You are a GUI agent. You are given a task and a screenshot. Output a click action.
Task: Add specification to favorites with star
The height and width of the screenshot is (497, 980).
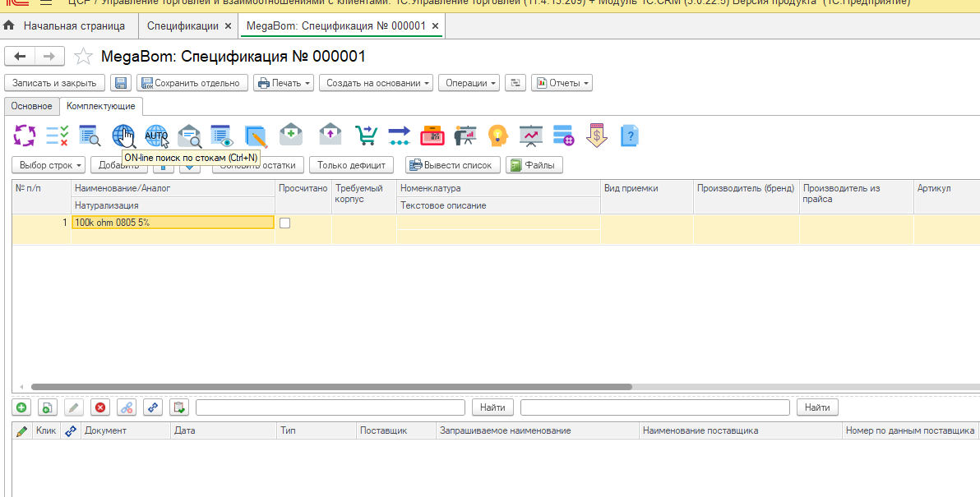pos(83,57)
